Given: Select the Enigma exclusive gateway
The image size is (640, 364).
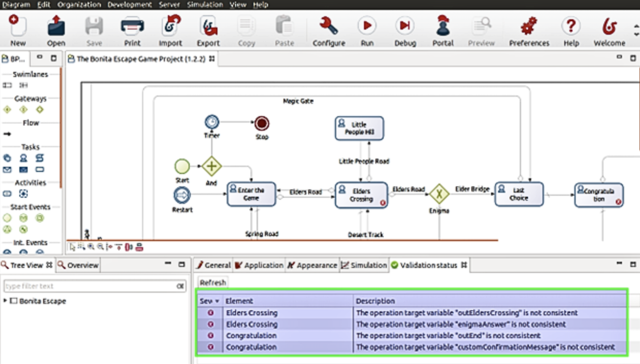Looking at the screenshot, I should tap(439, 194).
